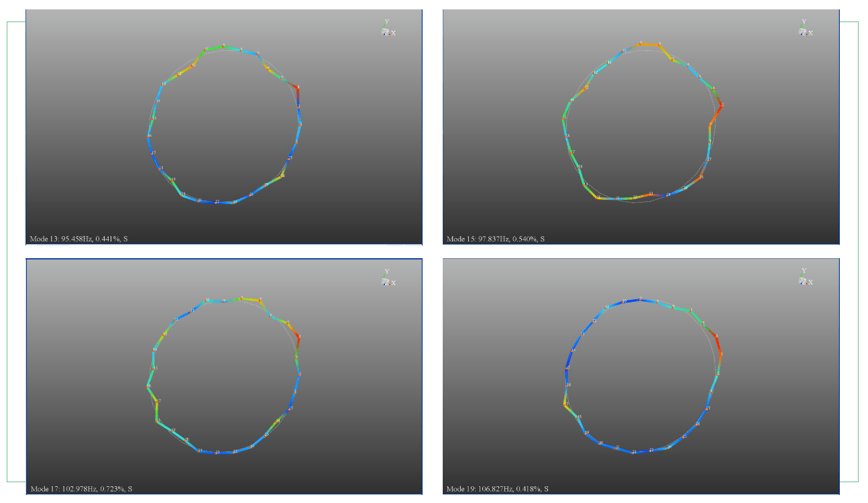Pick node 27 in the Mode 15 view
Image resolution: width=868 pixels, height=503 pixels.
[x=708, y=160]
